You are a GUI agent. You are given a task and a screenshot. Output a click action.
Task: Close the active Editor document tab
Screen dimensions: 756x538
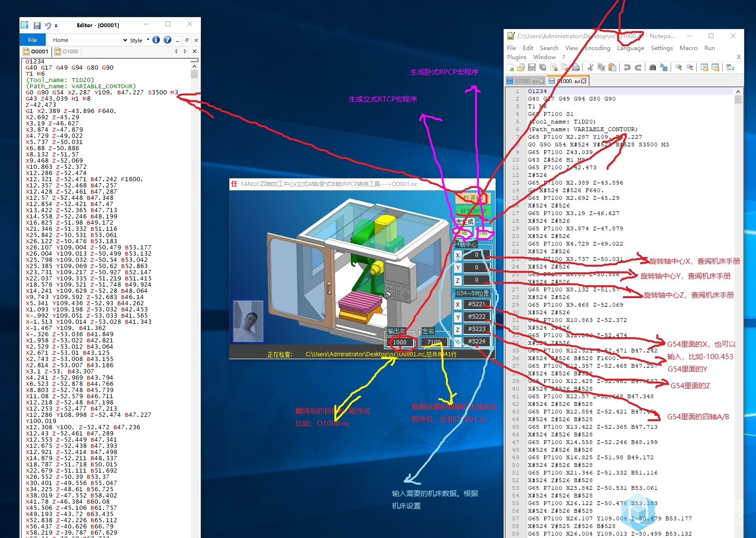click(195, 51)
